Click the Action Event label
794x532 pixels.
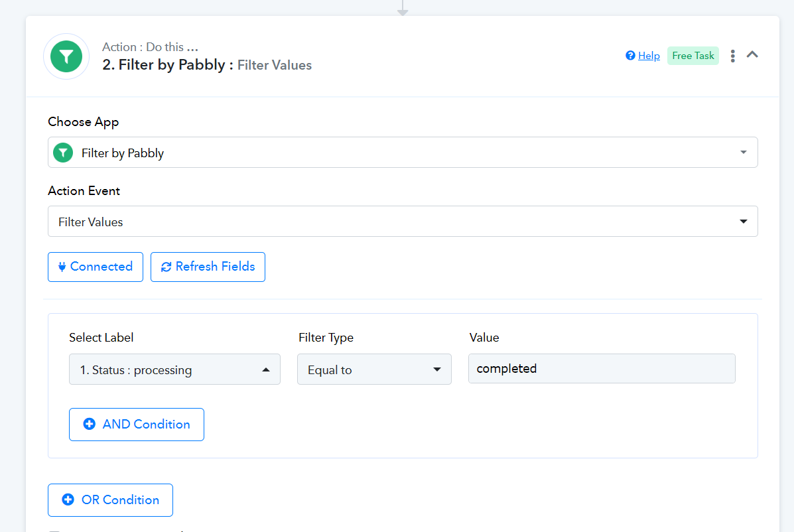tap(84, 191)
